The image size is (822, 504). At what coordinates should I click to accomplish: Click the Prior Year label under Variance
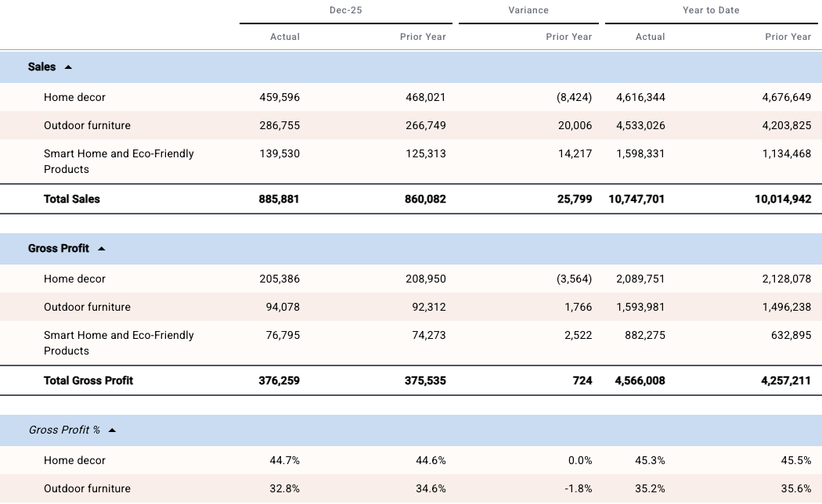coord(570,37)
